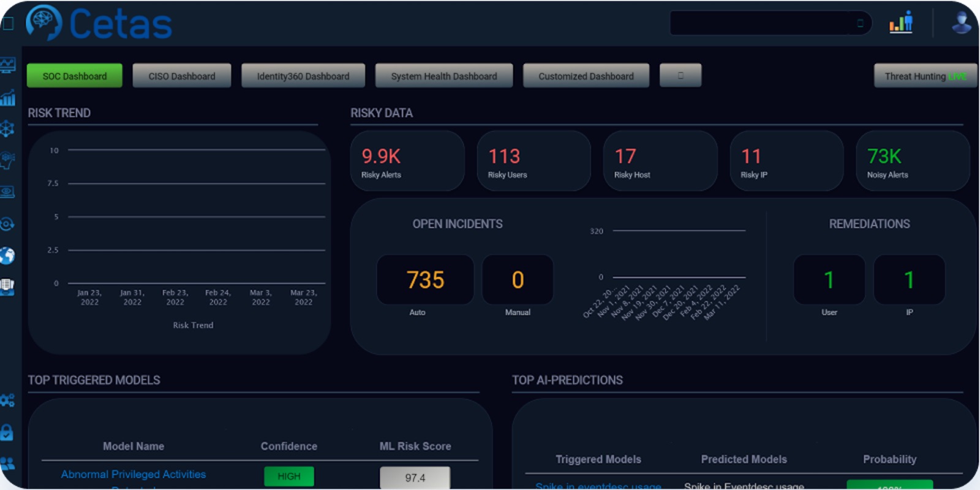Click the RISKY DATA section heading
980x490 pixels.
point(382,113)
